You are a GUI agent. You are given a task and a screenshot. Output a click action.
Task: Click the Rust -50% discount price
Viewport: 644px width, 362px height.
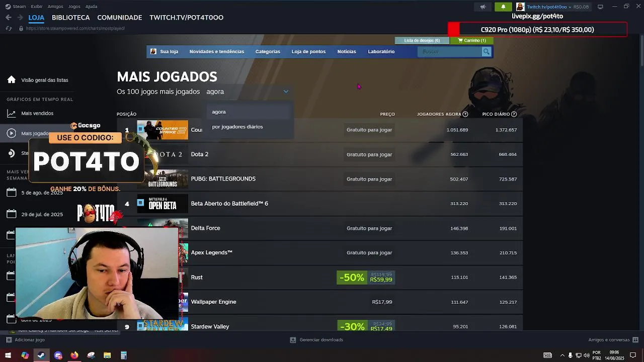coord(366,278)
